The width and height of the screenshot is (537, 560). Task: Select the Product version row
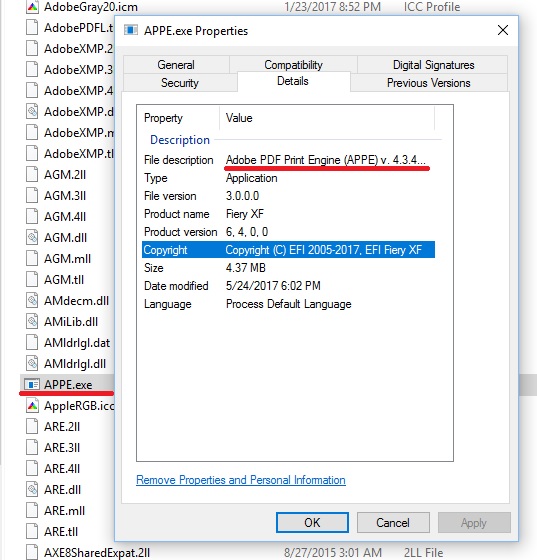coord(288,232)
